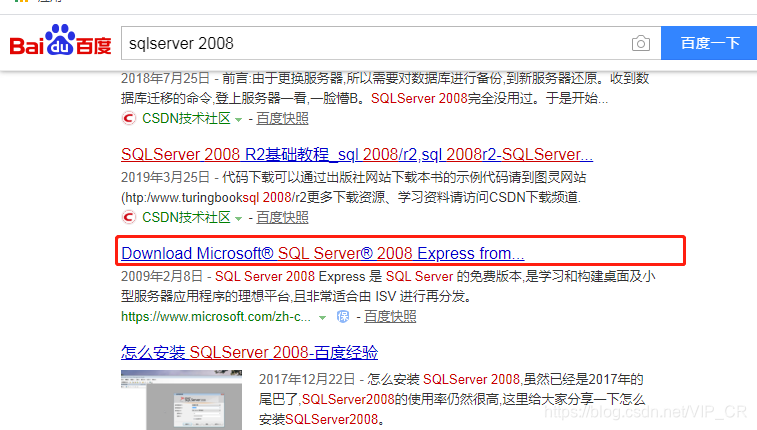The width and height of the screenshot is (757, 430).
Task: Click the 百度经验 result thumbnail image
Action: point(182,400)
